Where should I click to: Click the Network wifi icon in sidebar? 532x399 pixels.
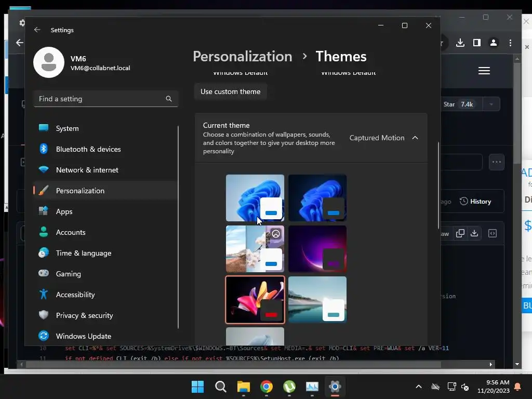pos(44,169)
